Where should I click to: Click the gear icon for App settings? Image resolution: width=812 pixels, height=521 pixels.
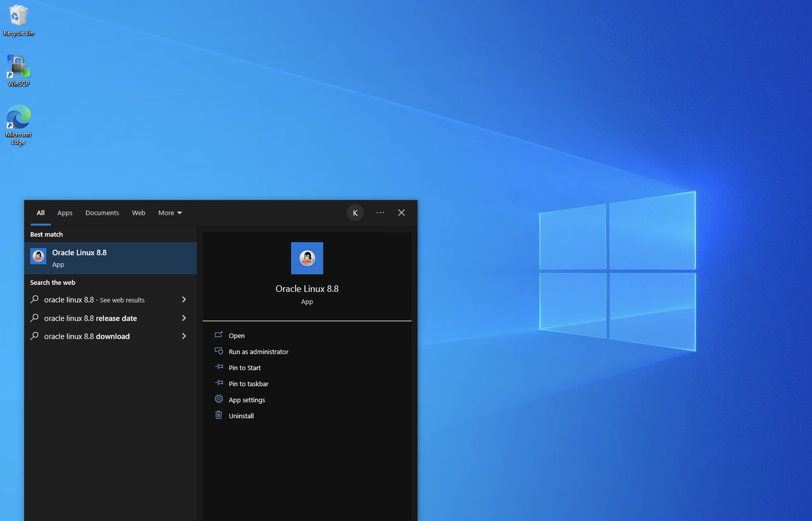(219, 399)
